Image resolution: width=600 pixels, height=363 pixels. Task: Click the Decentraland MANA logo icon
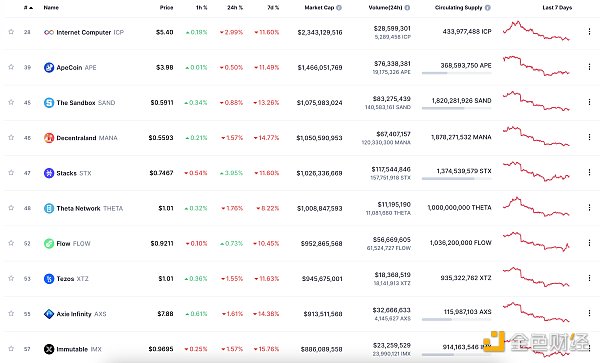[x=49, y=138]
